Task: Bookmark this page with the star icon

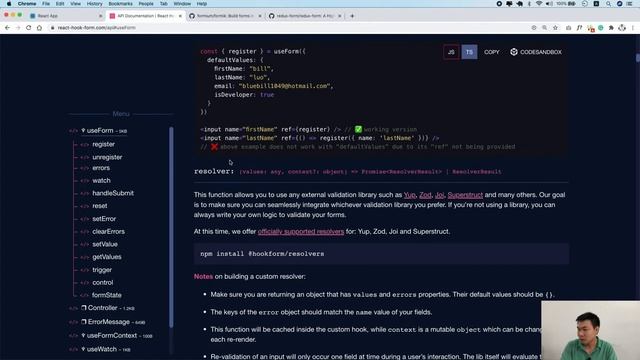Action: [556, 28]
